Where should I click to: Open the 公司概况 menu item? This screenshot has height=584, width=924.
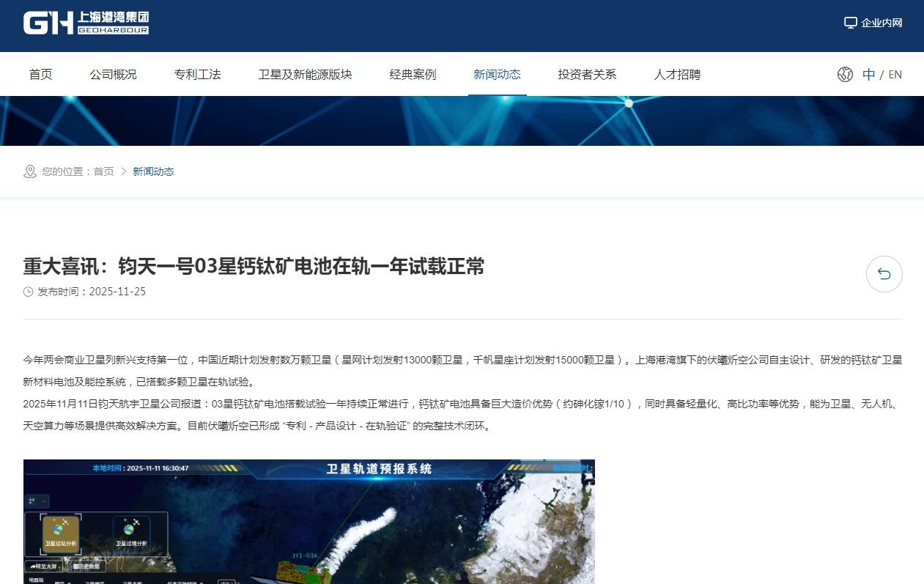click(x=114, y=74)
